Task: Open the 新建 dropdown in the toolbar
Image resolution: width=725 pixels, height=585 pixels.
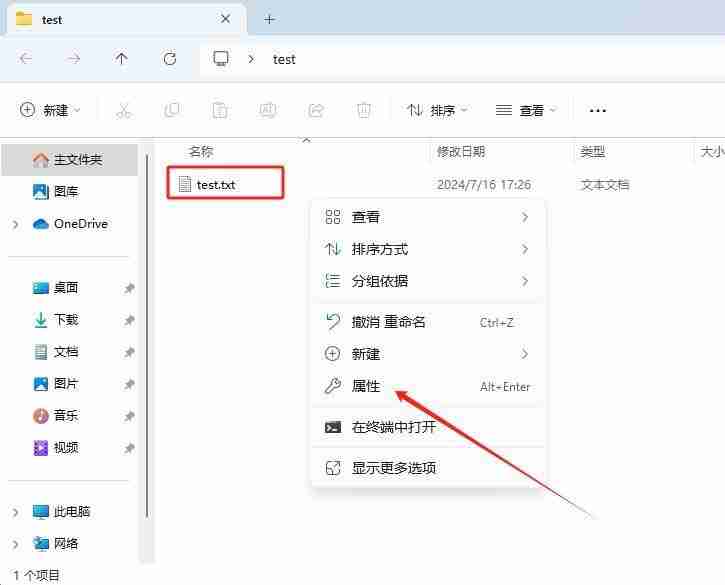Action: (x=50, y=110)
